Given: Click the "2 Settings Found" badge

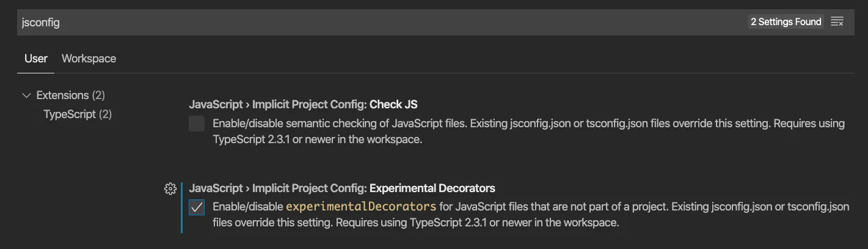Looking at the screenshot, I should click(x=786, y=22).
